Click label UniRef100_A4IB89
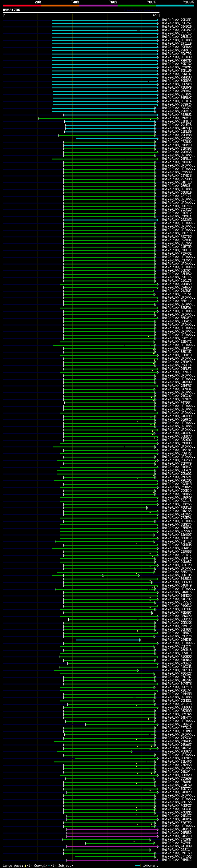This screenshot has width=197, height=868. click(177, 846)
